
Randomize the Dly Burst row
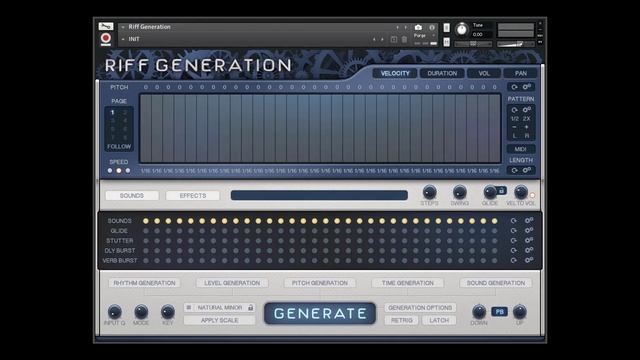(x=514, y=250)
